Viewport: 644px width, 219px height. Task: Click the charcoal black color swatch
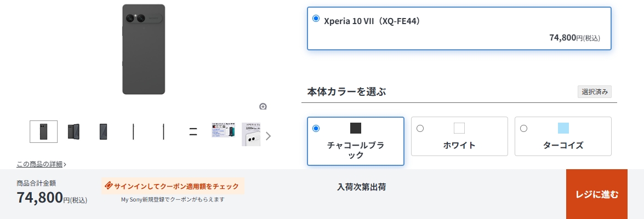pos(356,128)
